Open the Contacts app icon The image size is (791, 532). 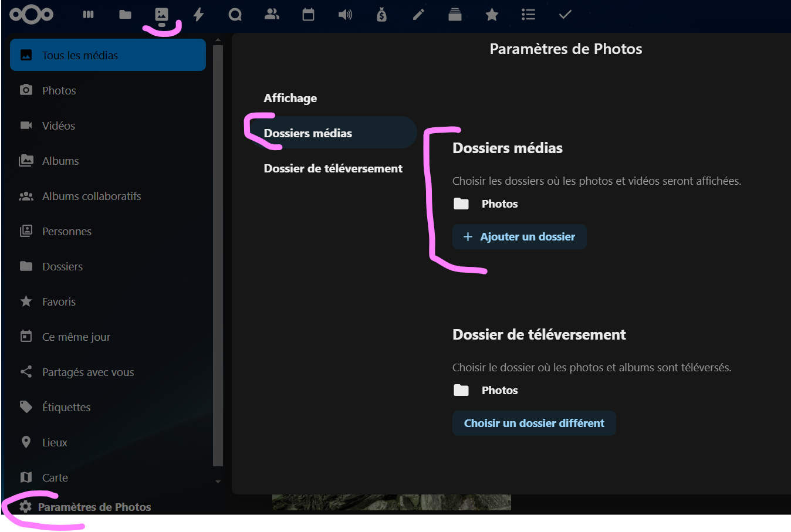pyautogui.click(x=272, y=15)
